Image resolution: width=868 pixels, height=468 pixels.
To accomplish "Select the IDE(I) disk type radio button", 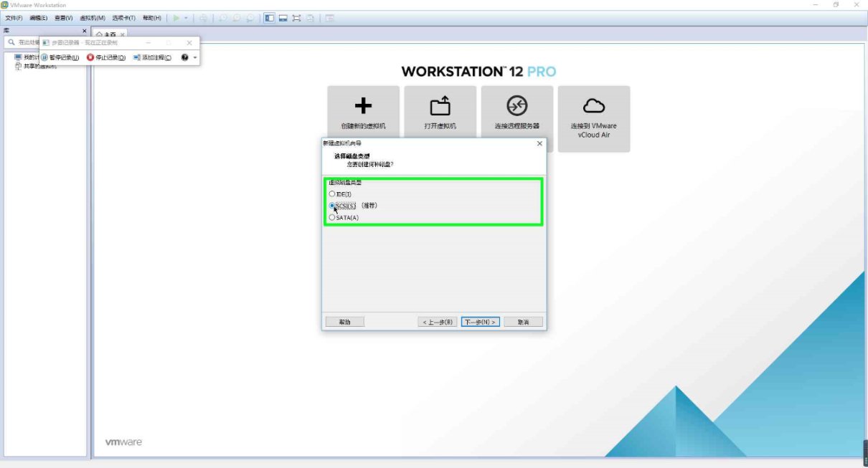I will 331,194.
